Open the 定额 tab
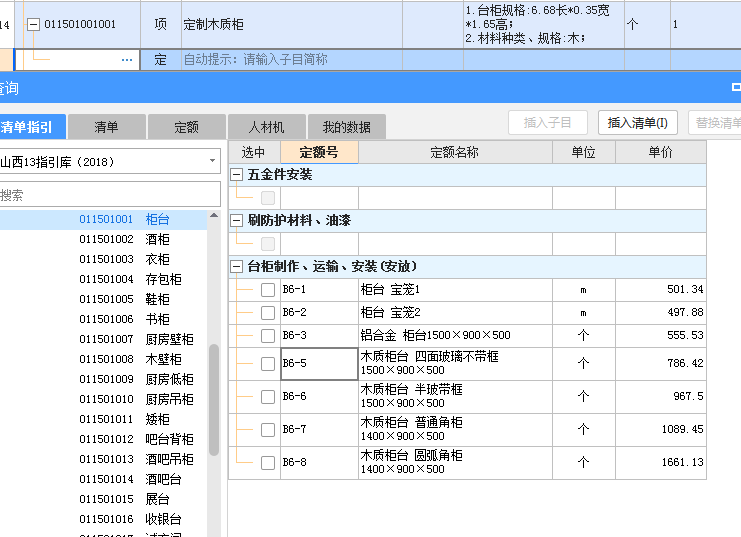 [186, 127]
